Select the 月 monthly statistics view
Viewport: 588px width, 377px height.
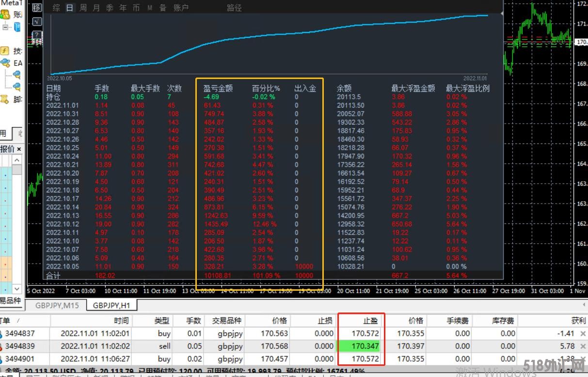tap(96, 8)
